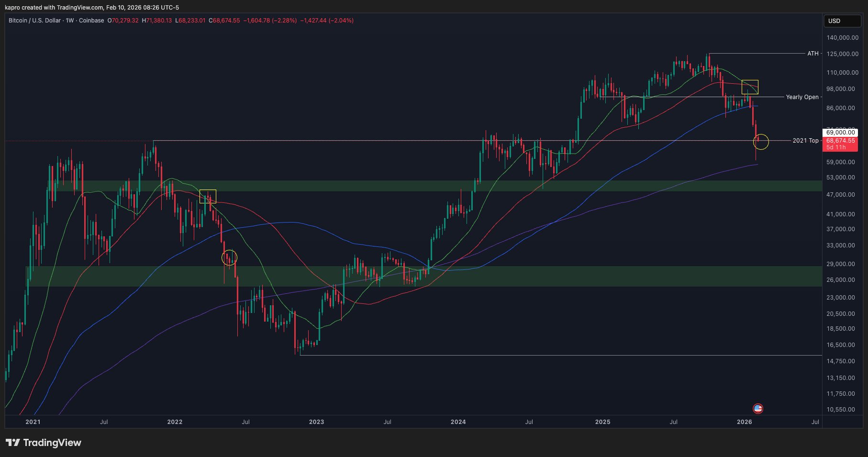Click the US flag event marker on the time axis

pyautogui.click(x=759, y=409)
